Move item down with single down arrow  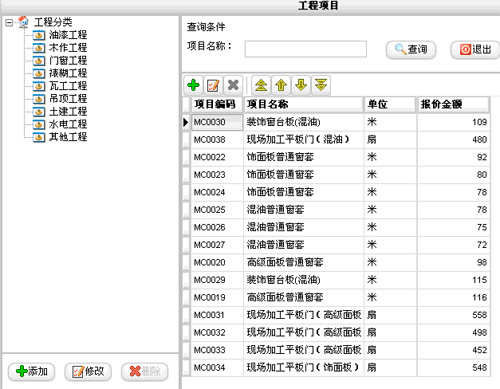point(301,85)
